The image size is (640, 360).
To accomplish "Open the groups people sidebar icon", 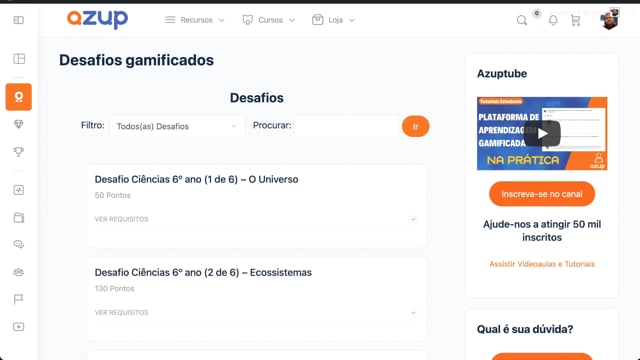I will point(19,272).
